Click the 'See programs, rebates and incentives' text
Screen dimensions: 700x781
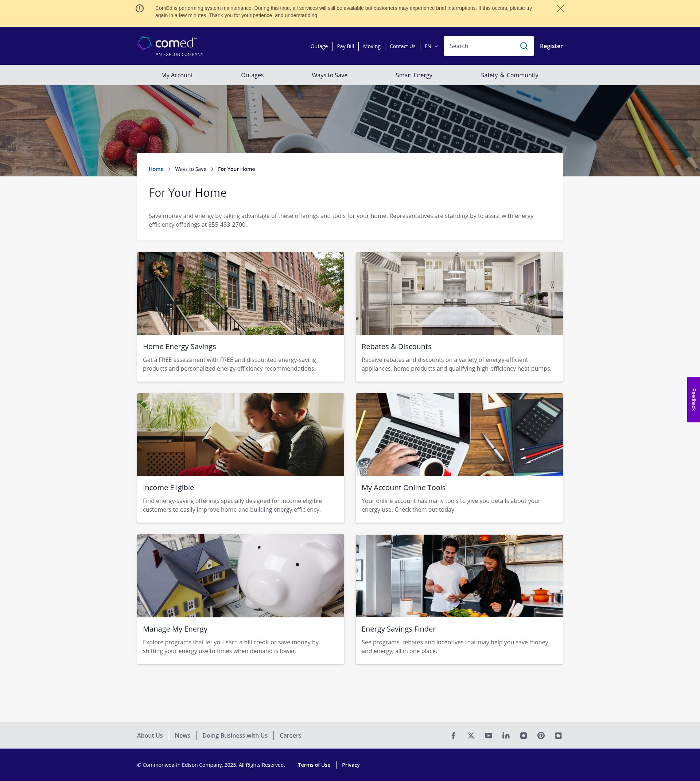coord(455,647)
